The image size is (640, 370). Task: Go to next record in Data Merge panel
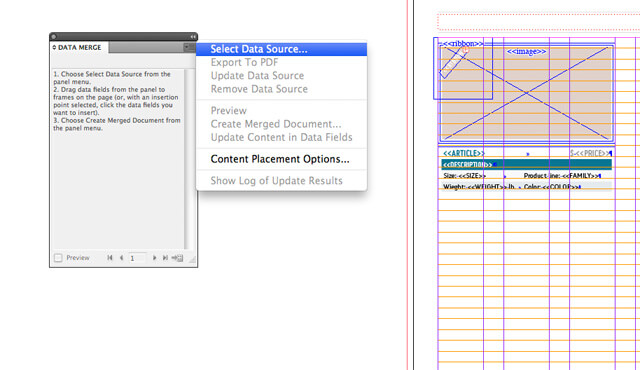click(154, 258)
